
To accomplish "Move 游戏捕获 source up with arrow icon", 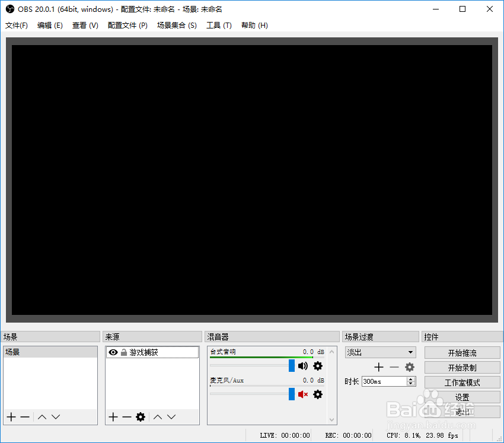I will click(x=157, y=417).
